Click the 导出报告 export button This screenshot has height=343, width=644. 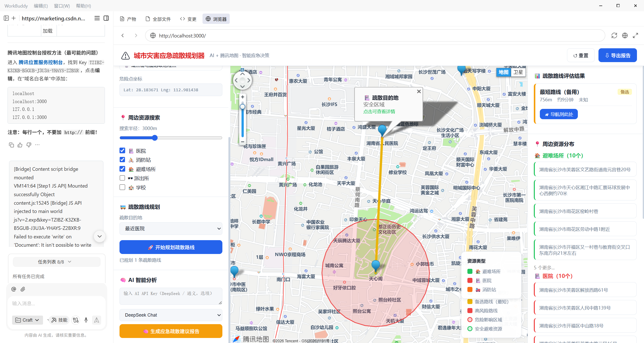(618, 55)
